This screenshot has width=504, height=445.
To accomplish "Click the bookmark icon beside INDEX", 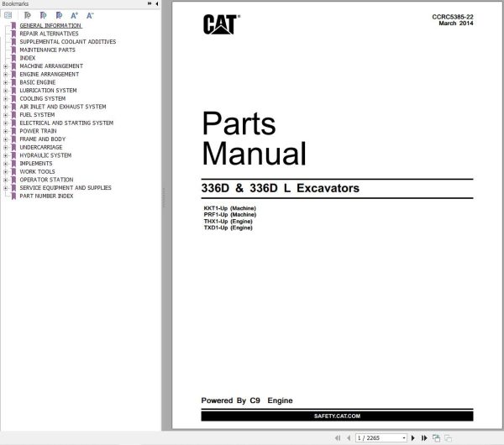I will [x=13, y=58].
